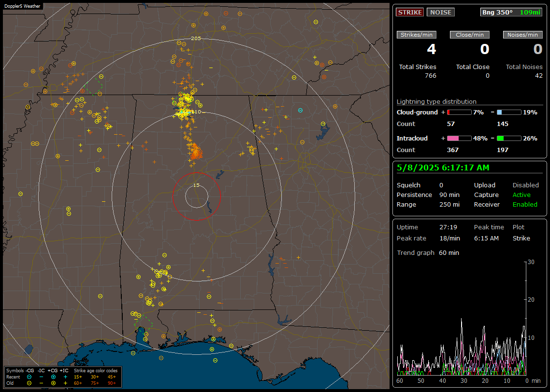This screenshot has height=392, width=550.
Task: Click the 110 range ring label
Action: (196, 112)
